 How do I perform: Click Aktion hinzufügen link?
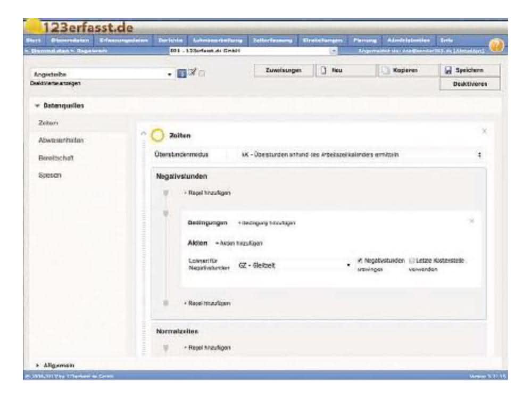tap(239, 243)
